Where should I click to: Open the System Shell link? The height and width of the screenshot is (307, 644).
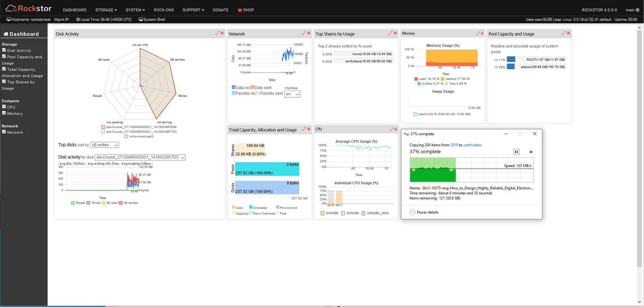click(154, 19)
